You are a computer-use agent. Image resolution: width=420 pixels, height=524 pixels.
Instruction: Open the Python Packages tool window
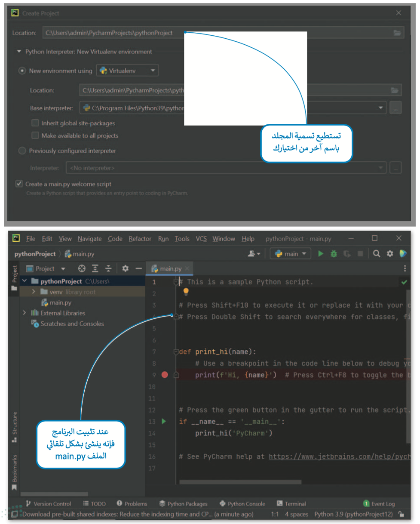tap(183, 503)
